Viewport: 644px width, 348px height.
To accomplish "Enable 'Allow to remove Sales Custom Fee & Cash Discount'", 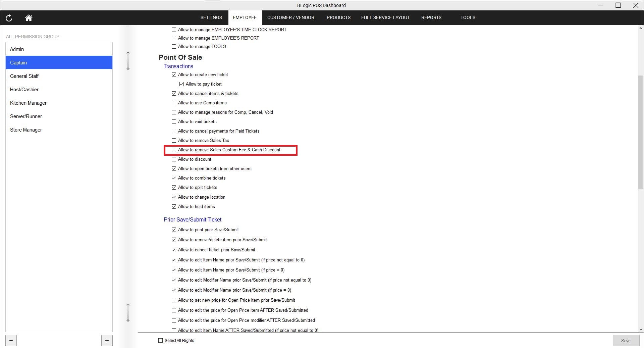I will click(174, 150).
